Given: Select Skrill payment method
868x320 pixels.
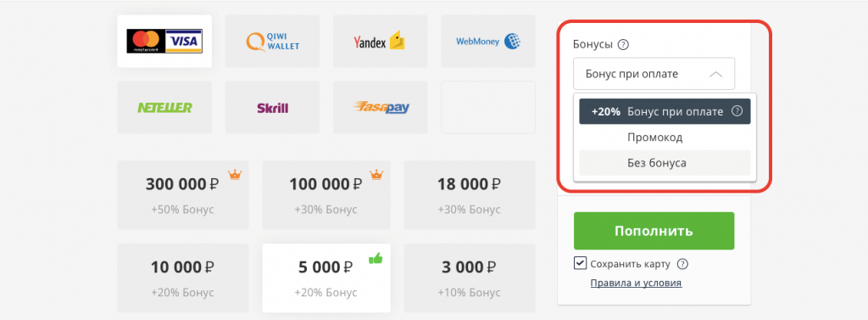Looking at the screenshot, I should point(272,107).
